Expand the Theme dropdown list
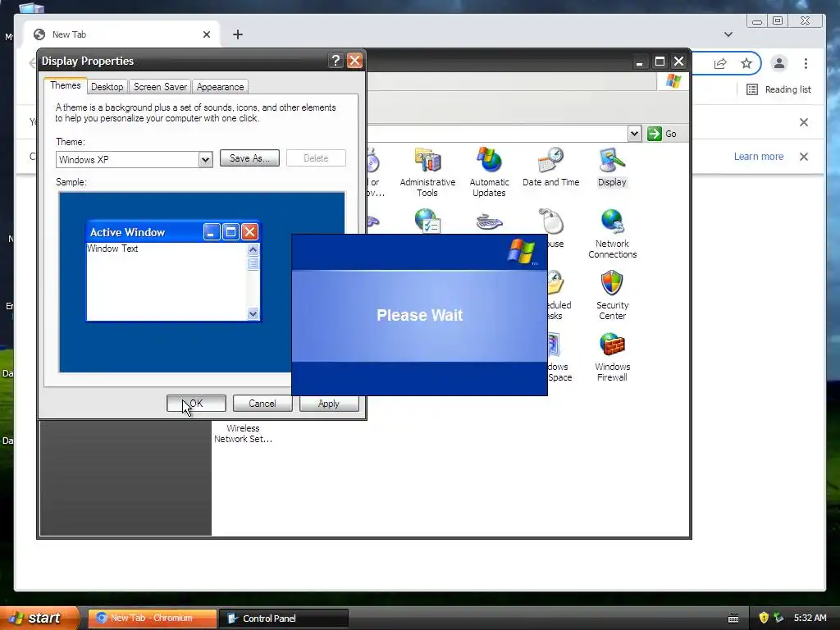The width and height of the screenshot is (840, 630). [205, 160]
